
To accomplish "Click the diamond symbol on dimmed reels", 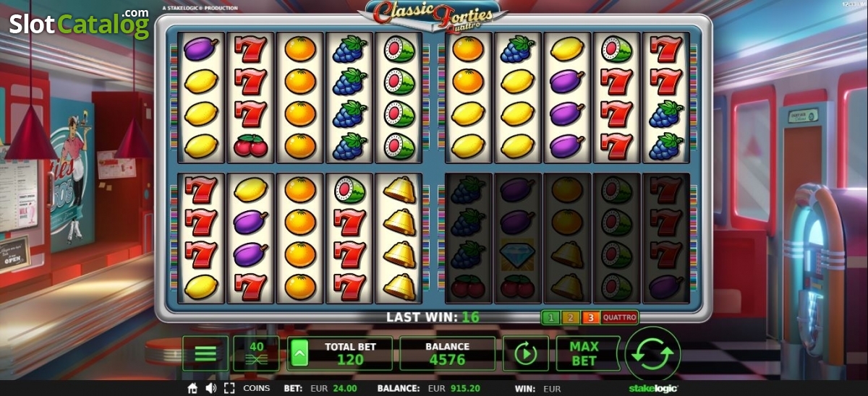I will [518, 254].
